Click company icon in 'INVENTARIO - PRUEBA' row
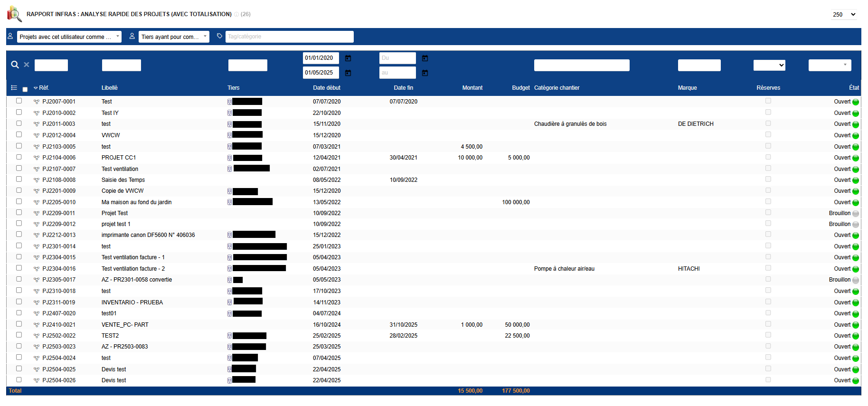 click(x=230, y=302)
